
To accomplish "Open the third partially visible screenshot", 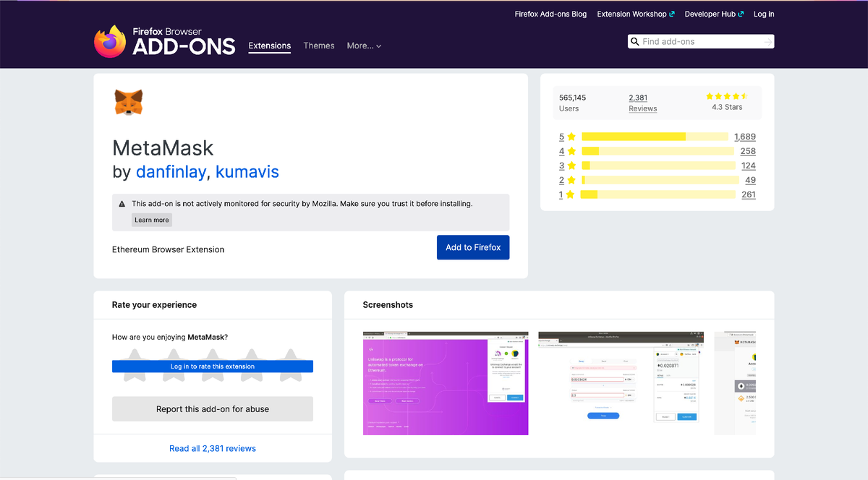I will (735, 383).
